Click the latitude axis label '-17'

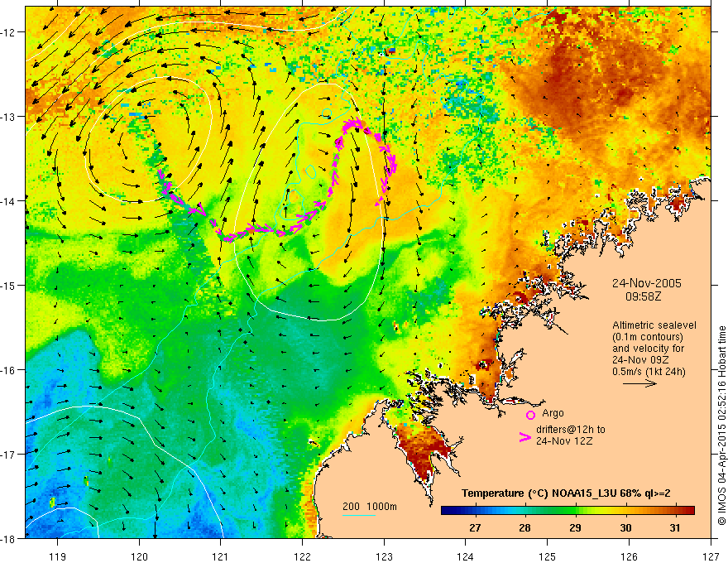(x=8, y=454)
